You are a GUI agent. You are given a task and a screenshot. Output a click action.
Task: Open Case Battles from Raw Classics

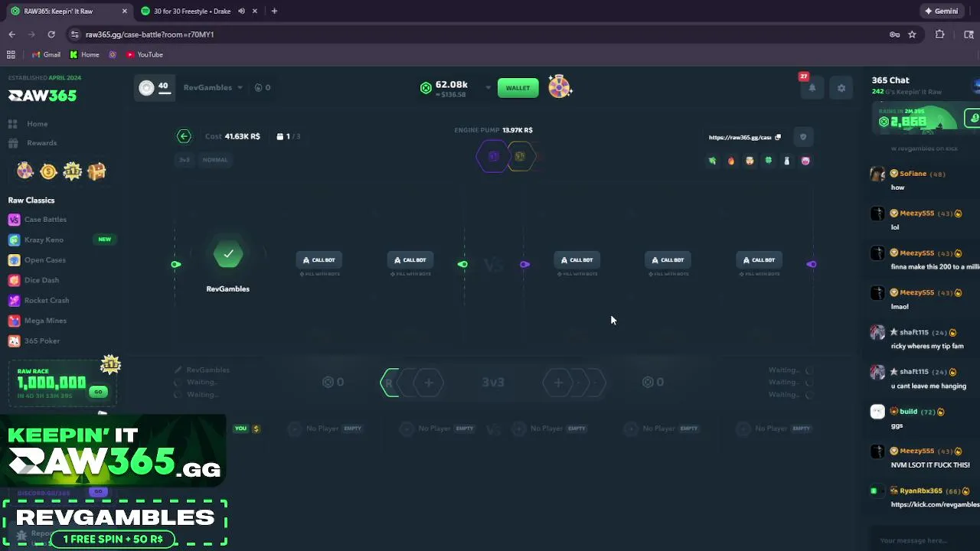(45, 220)
